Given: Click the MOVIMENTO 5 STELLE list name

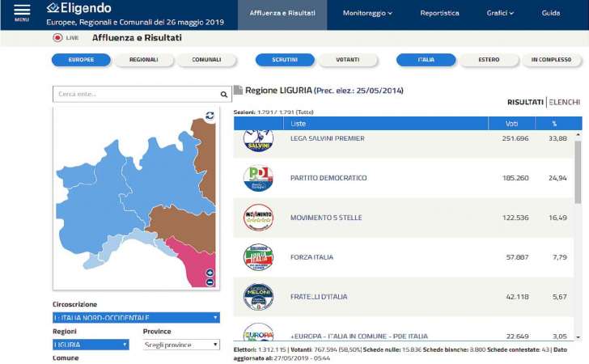Looking at the screenshot, I should pos(326,218).
